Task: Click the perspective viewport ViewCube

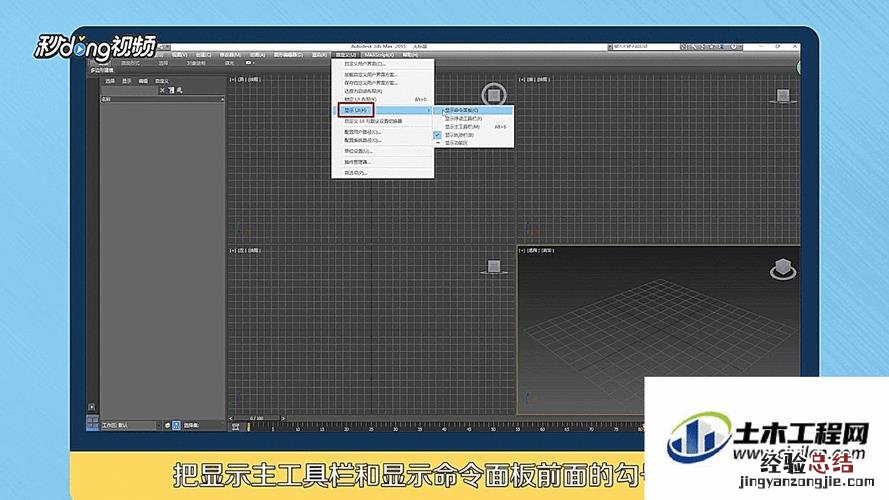Action: click(782, 270)
